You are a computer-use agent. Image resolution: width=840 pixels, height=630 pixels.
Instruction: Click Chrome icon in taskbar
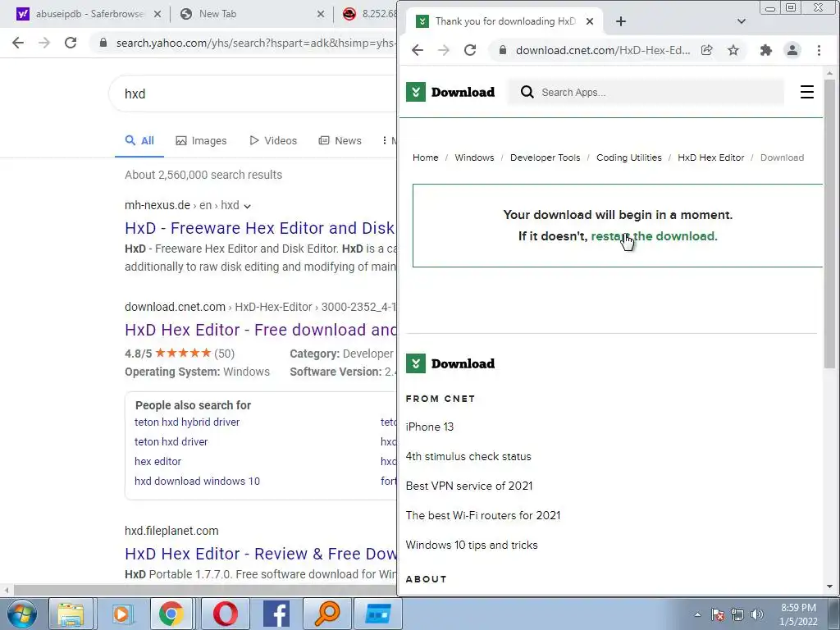(x=171, y=614)
